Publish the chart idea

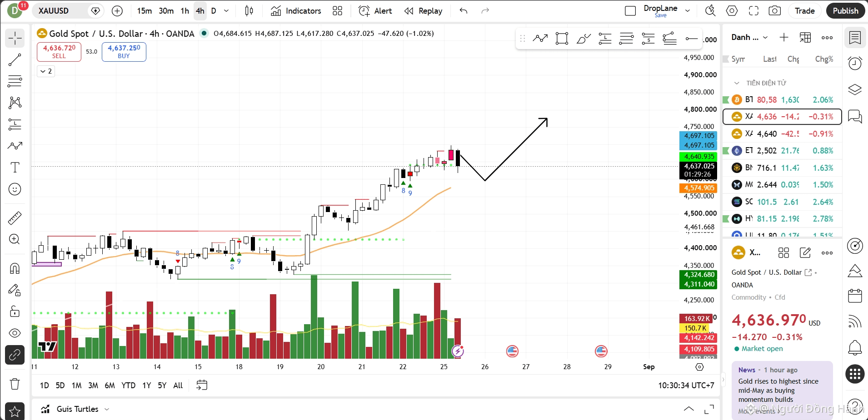tap(845, 11)
